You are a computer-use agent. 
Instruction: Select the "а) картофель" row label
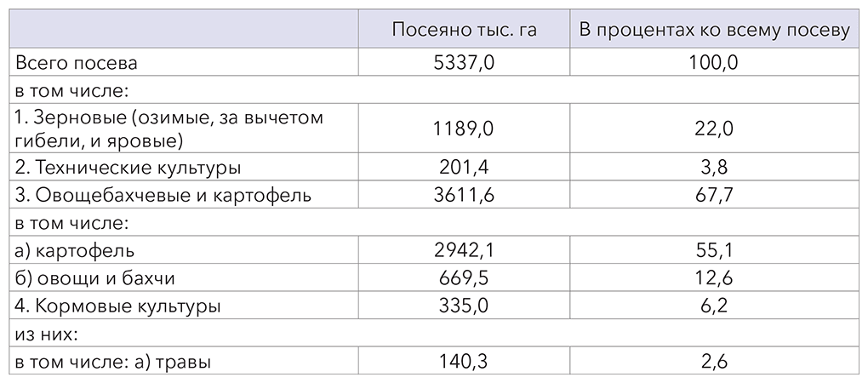[74, 250]
